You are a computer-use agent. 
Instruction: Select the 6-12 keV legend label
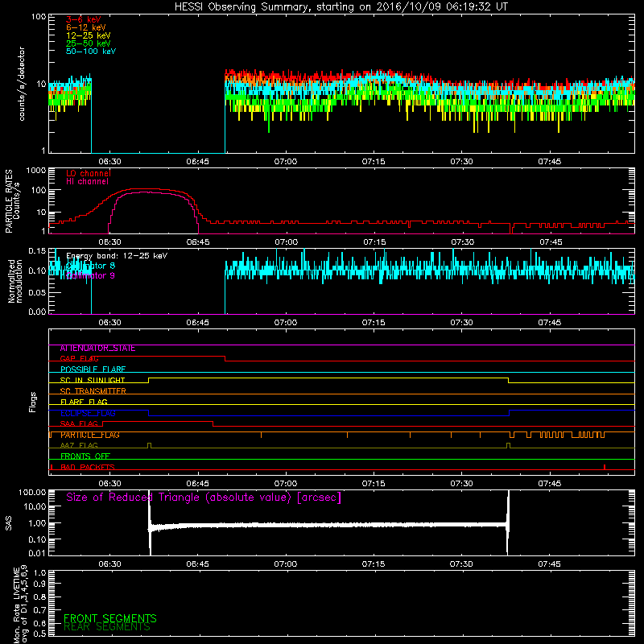pyautogui.click(x=86, y=27)
